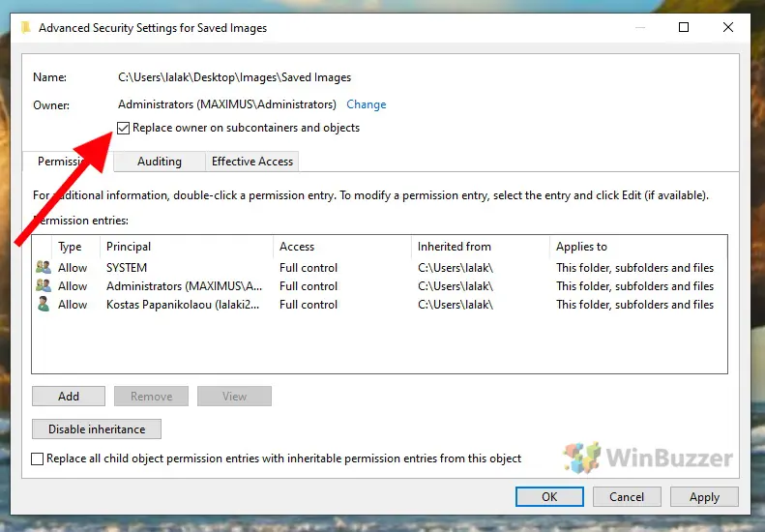Screen dimensions: 765x532
Task: Click the Applies to column header
Action: (x=638, y=247)
